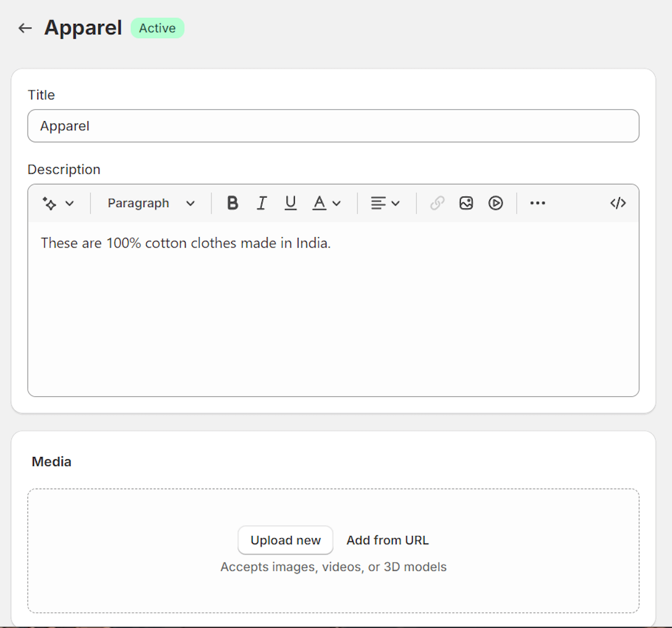The height and width of the screenshot is (628, 672).
Task: Toggle underline formatting
Action: point(291,203)
